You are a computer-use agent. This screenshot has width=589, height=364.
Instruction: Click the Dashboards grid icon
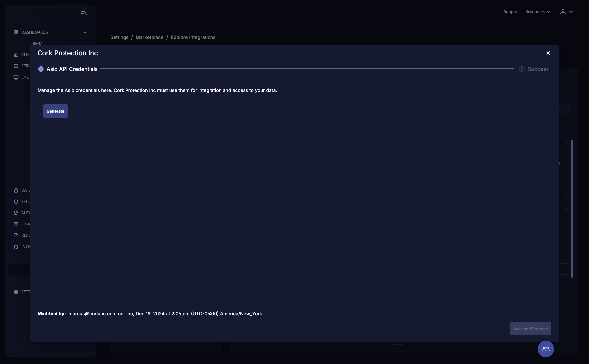pos(16,32)
